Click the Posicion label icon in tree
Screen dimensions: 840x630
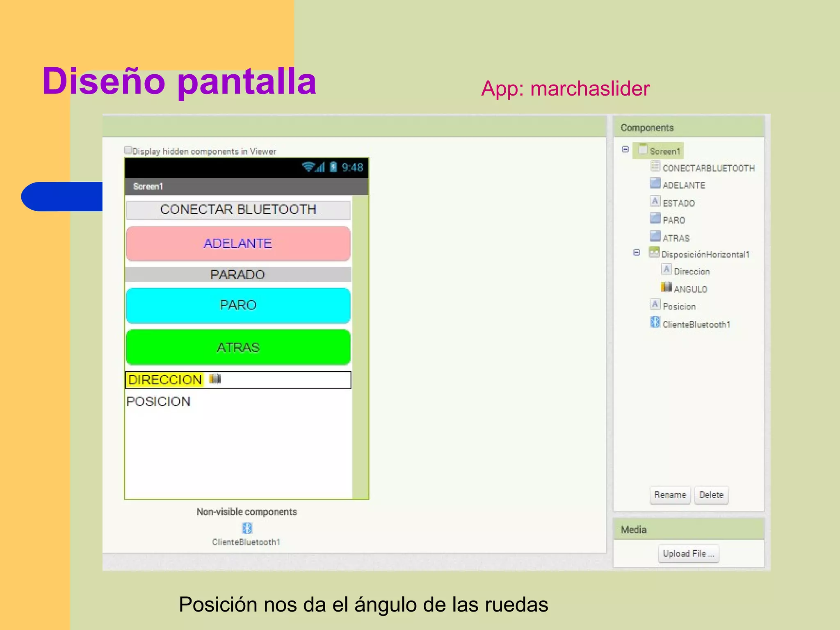click(x=655, y=304)
